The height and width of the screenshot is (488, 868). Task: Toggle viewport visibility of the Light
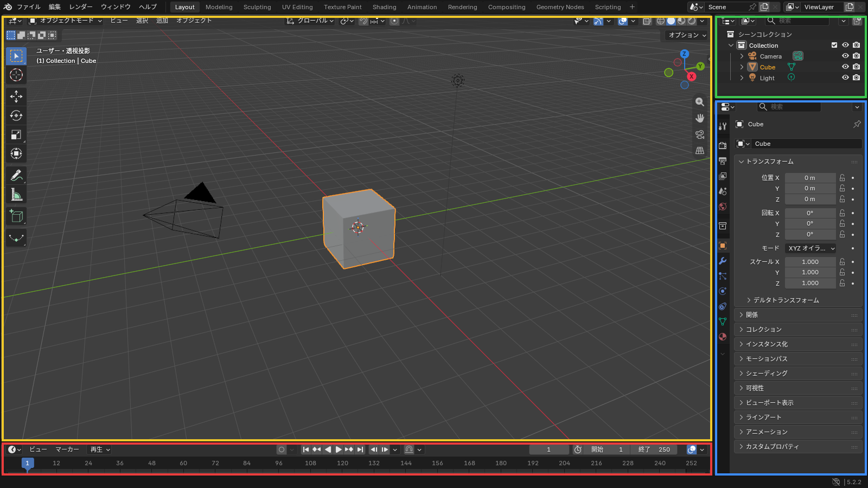tap(845, 78)
